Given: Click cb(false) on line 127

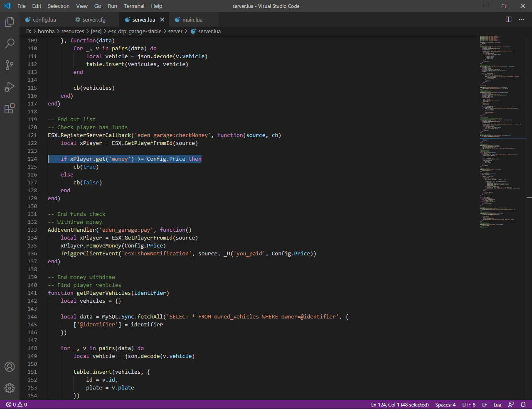Looking at the screenshot, I should (x=88, y=182).
